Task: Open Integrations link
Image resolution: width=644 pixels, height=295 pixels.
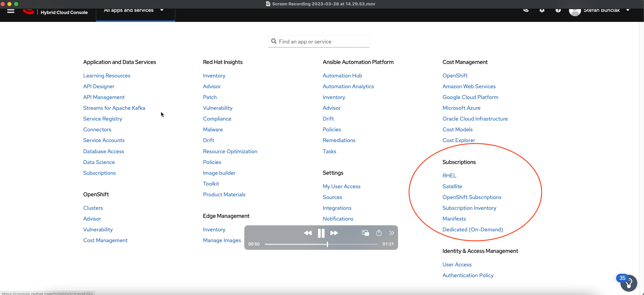Action: 337,208
